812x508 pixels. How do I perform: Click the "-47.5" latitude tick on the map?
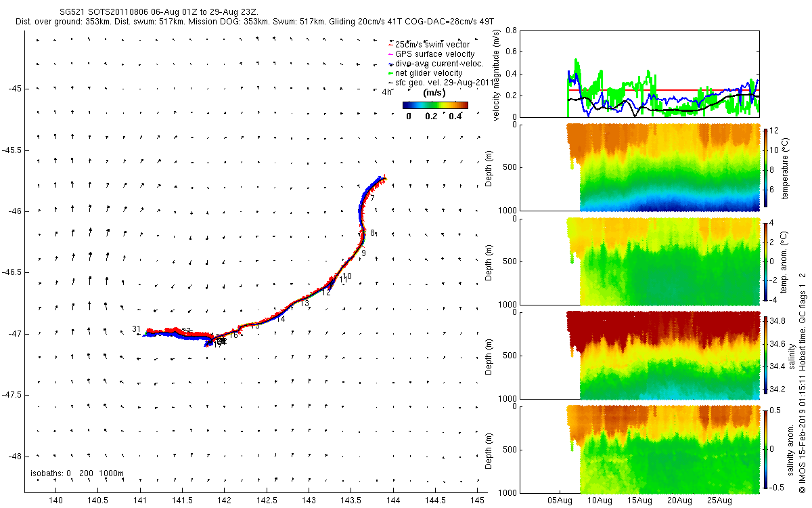[x=12, y=395]
